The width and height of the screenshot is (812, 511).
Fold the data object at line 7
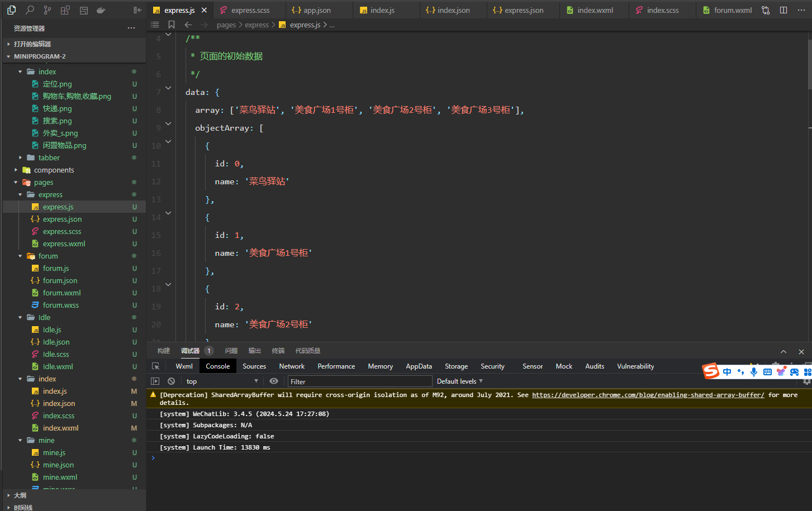coord(168,88)
